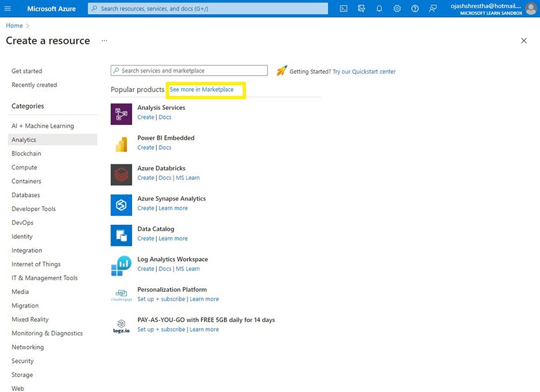This screenshot has width=540, height=392.
Task: Click the Log Analytics Workspace icon
Action: [x=121, y=266]
